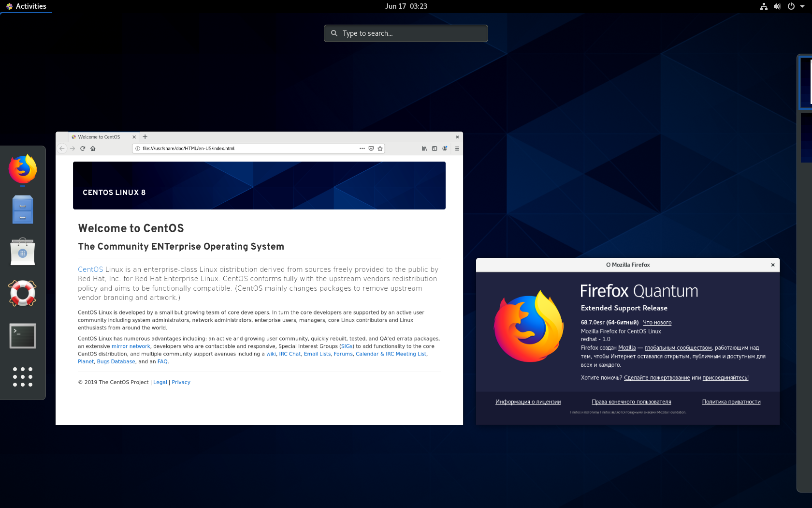Reload the Welcome to CentOS page
This screenshot has width=812, height=508.
pos(83,149)
